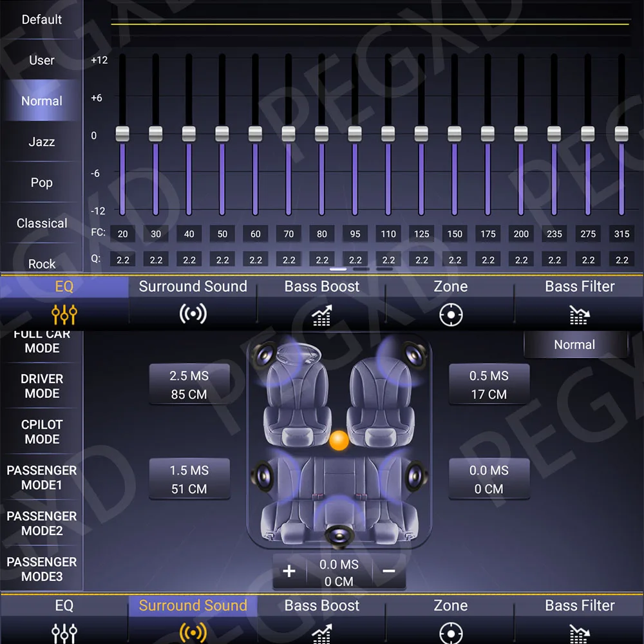Select the front-right speaker in the car diagram

point(415,354)
